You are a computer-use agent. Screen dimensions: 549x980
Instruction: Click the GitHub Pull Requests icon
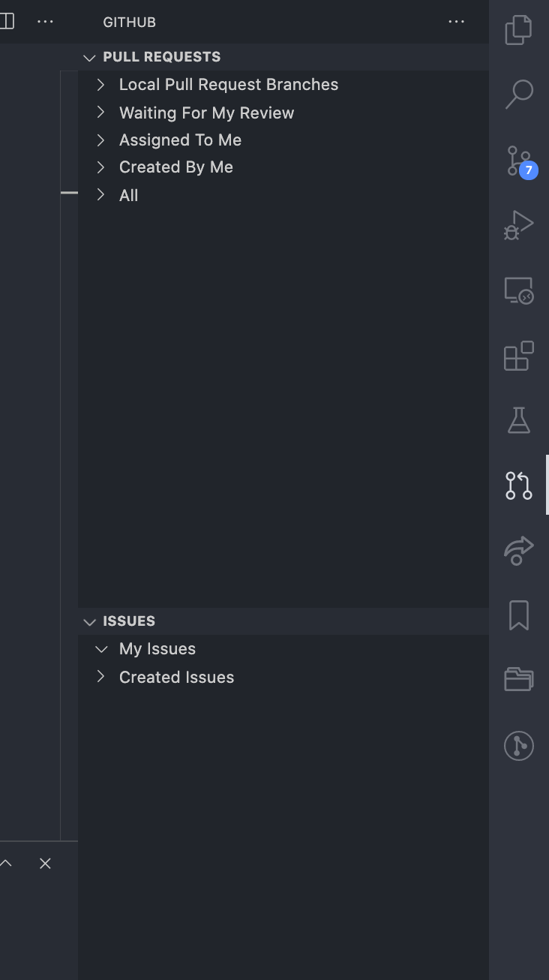[518, 485]
